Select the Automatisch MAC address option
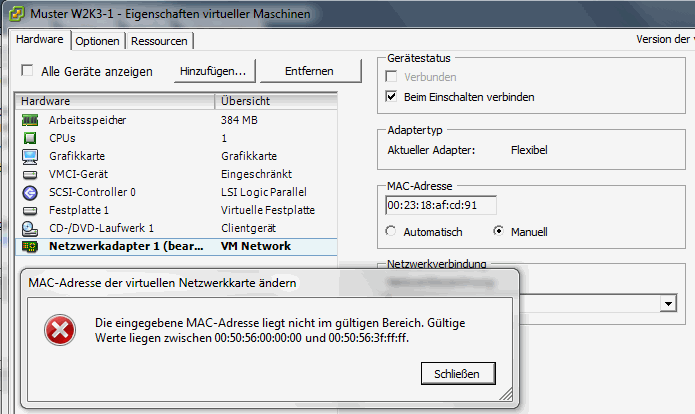Screen dimensions: 695x414 pyautogui.click(x=392, y=231)
